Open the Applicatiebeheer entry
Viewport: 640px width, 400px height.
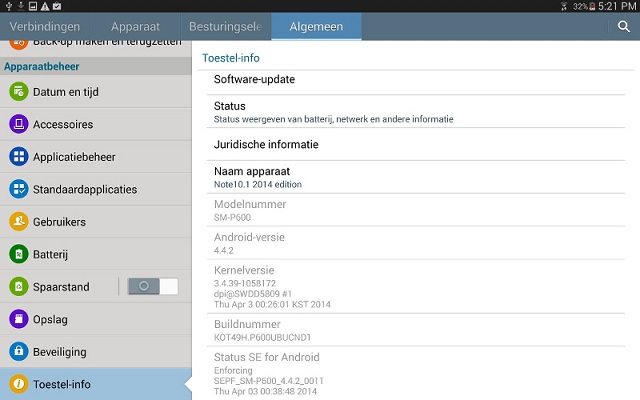96,157
